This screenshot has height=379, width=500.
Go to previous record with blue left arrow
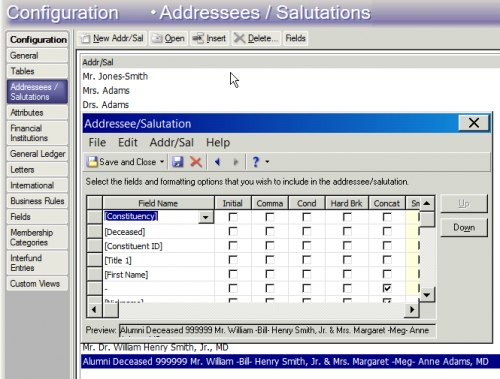tap(217, 162)
